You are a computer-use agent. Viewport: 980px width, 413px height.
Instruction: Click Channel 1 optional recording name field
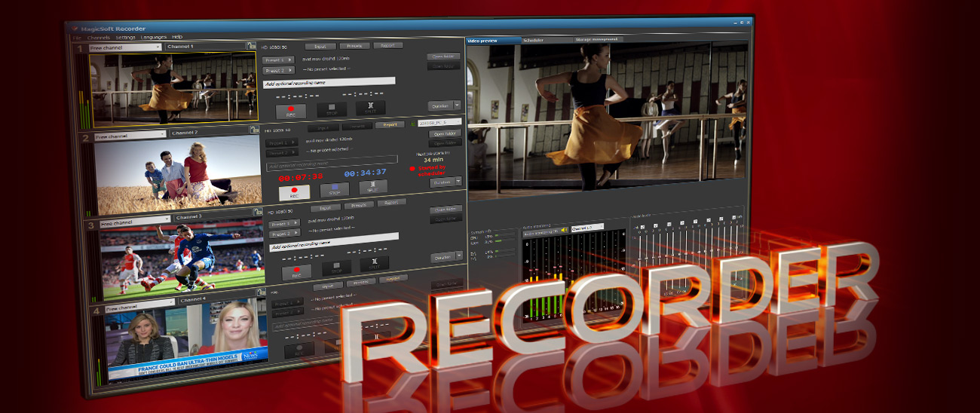[329, 82]
